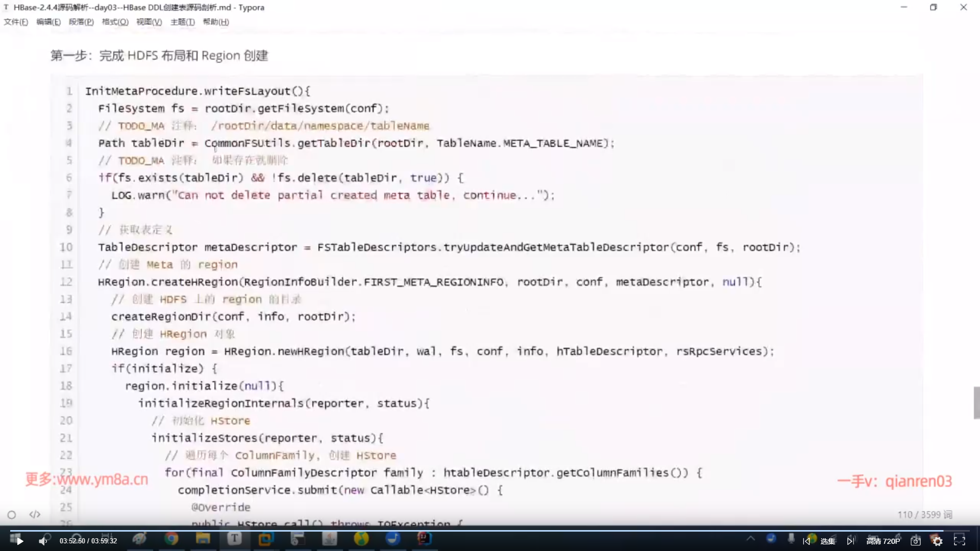The width and height of the screenshot is (980, 551).
Task: Take a video screenshot with camera icon
Action: click(916, 541)
